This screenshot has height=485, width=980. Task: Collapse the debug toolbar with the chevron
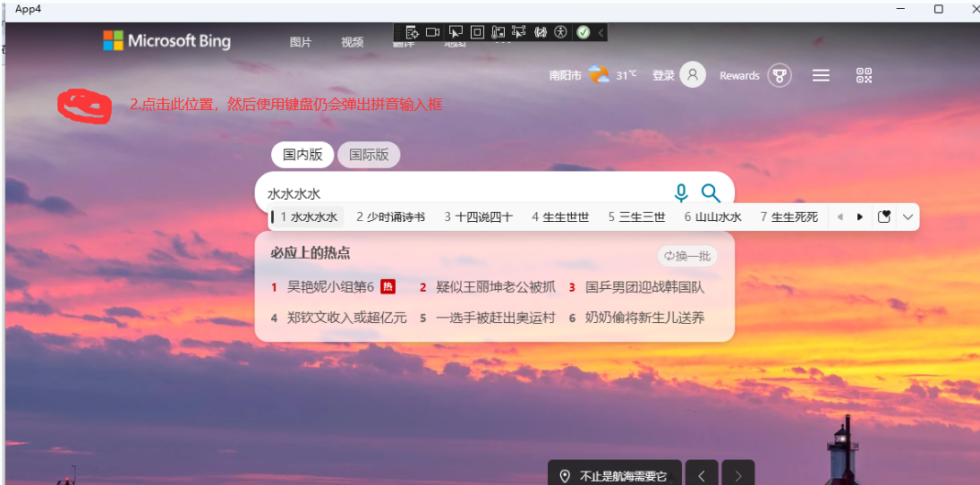tap(601, 32)
